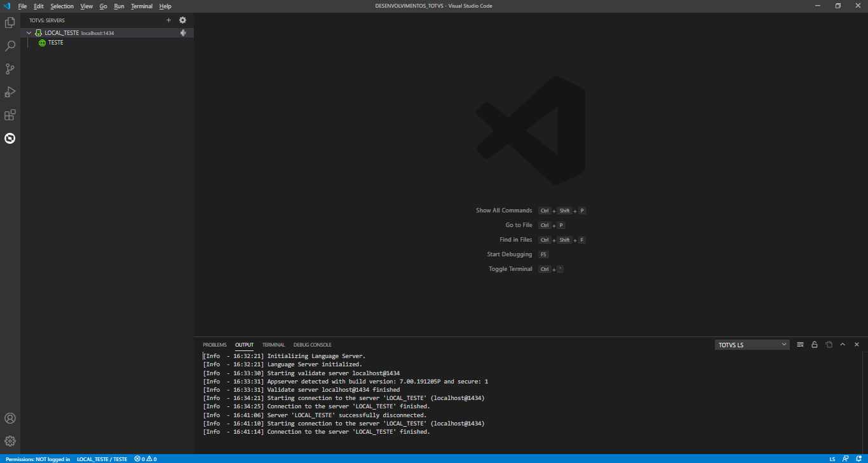Open the TOTVS extension in the activity bar
This screenshot has width=868, height=463.
click(10, 138)
